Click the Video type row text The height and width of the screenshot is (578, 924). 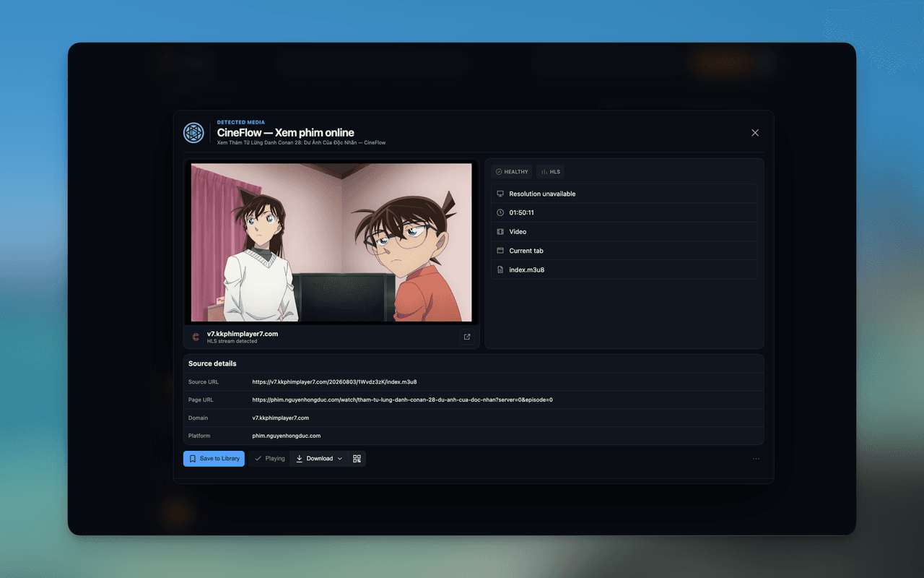click(518, 232)
